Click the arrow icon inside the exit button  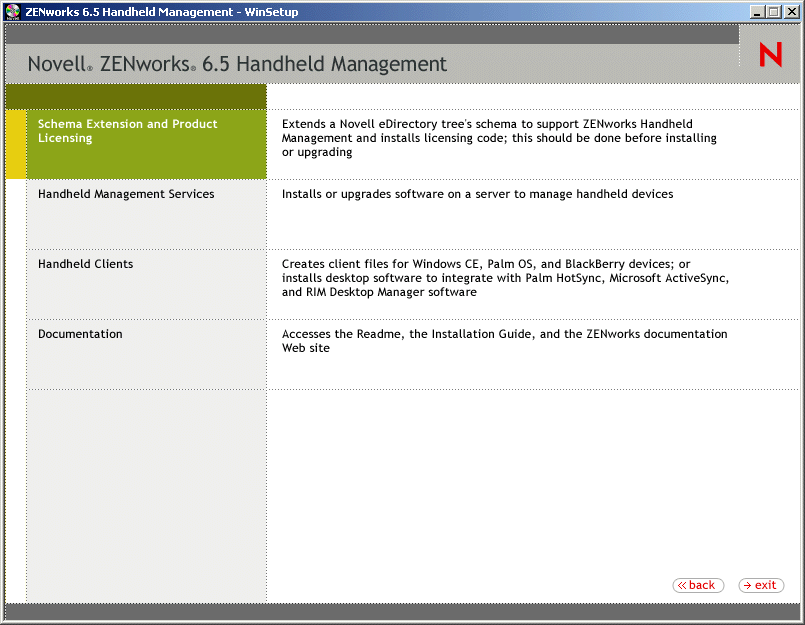[748, 585]
